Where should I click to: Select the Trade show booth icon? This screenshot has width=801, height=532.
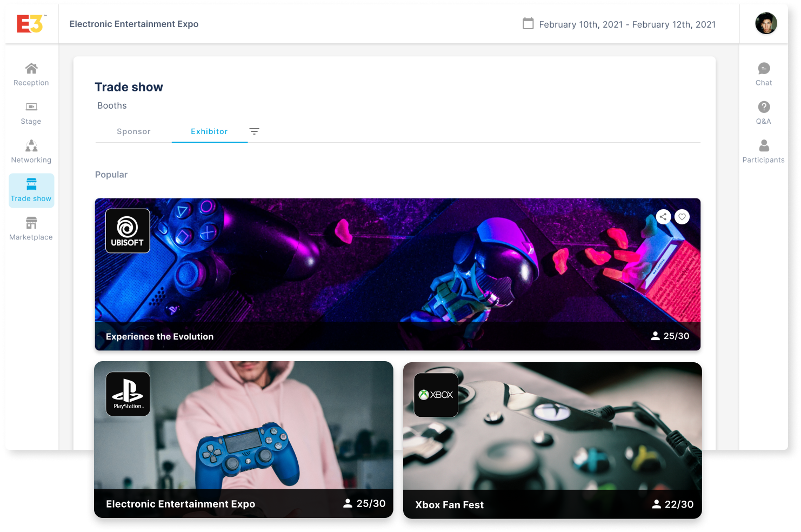pos(31,184)
